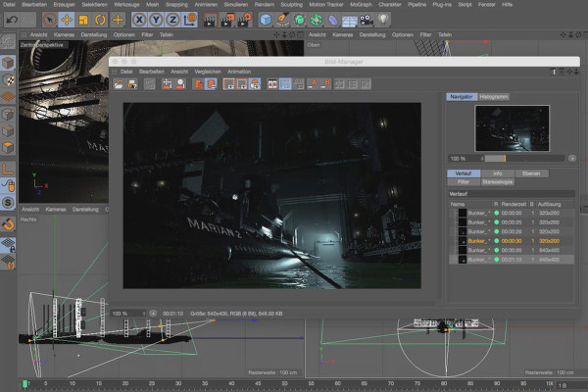The image size is (588, 392).
Task: Click stop rendering icon in Bild-Manager
Action: (x=150, y=84)
